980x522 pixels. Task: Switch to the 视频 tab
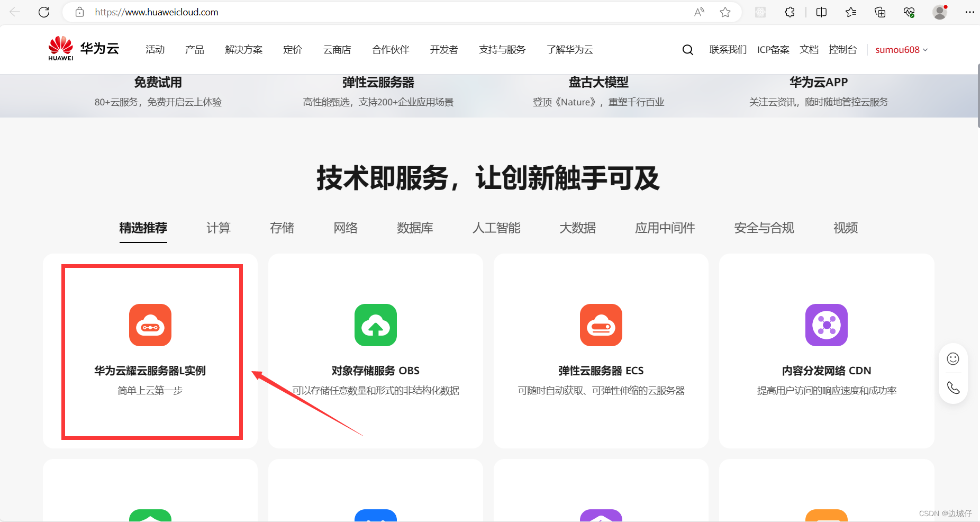[x=846, y=228]
